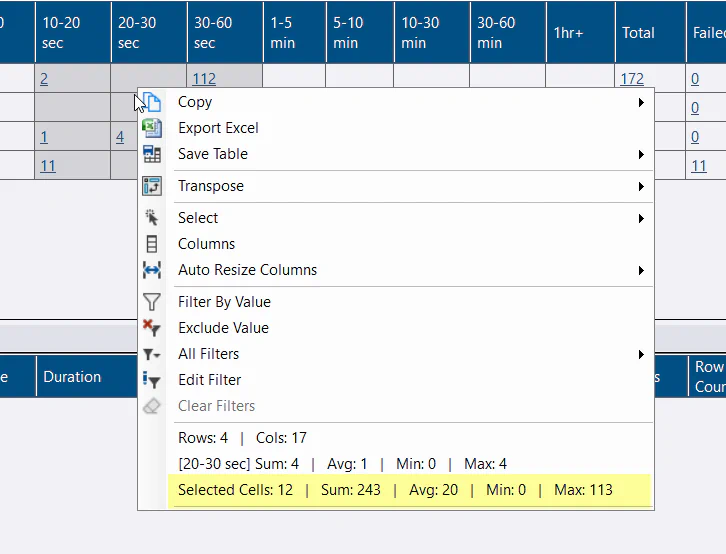This screenshot has height=554, width=726.
Task: Open the 1 link in 10-20 sec column
Action: [x=44, y=137]
